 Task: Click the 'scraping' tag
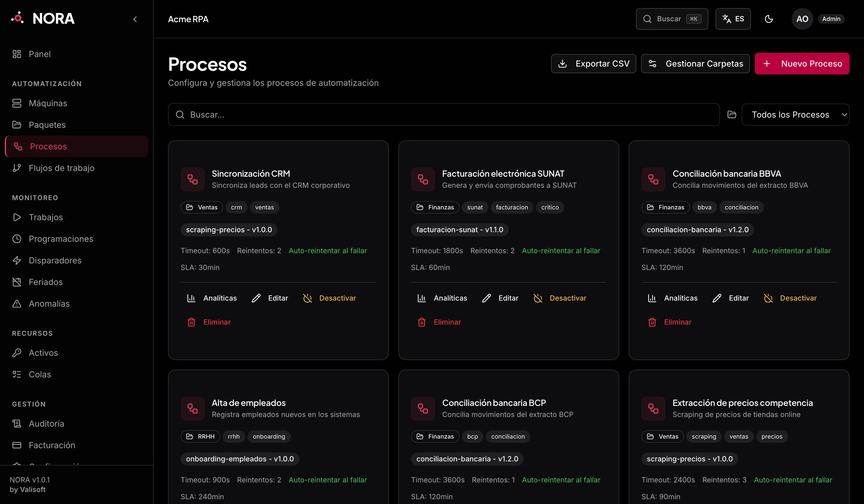point(703,436)
